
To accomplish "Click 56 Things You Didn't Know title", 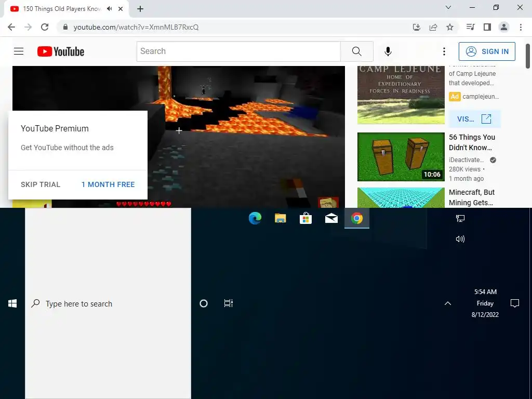I will pos(472,142).
